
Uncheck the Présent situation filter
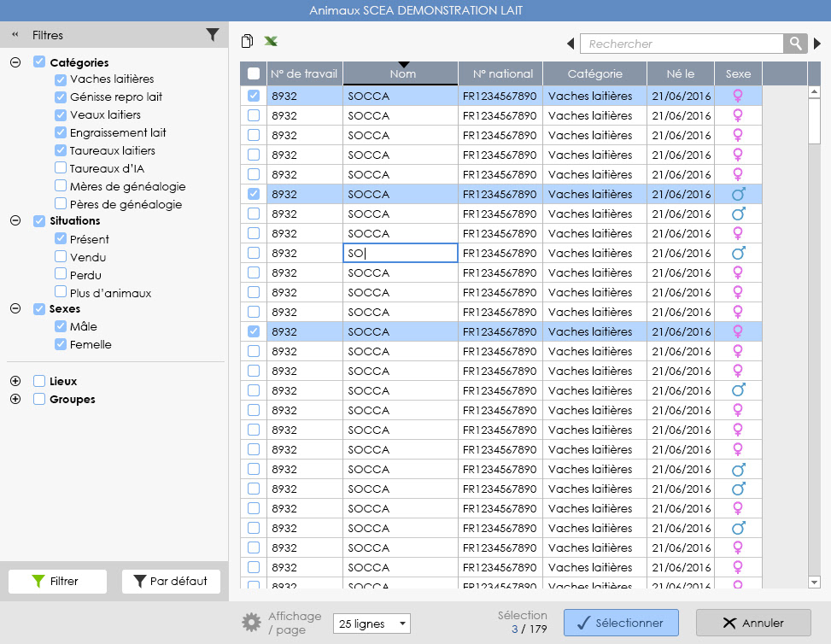(61, 238)
